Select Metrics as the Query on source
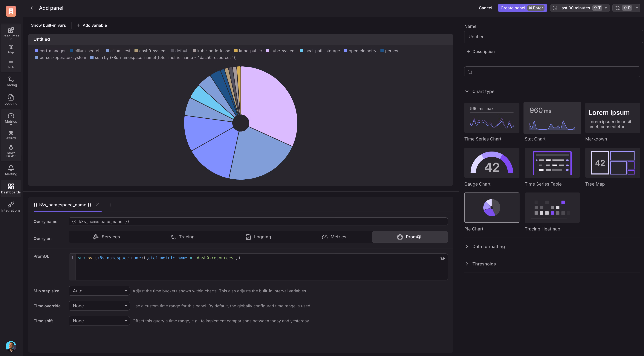Viewport: 644px width, 356px height. pyautogui.click(x=334, y=237)
